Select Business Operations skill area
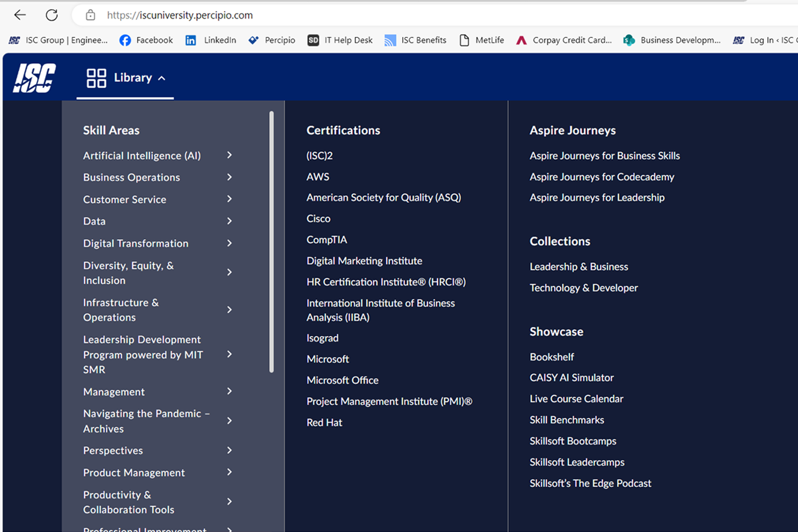The width and height of the screenshot is (798, 532). coord(131,177)
